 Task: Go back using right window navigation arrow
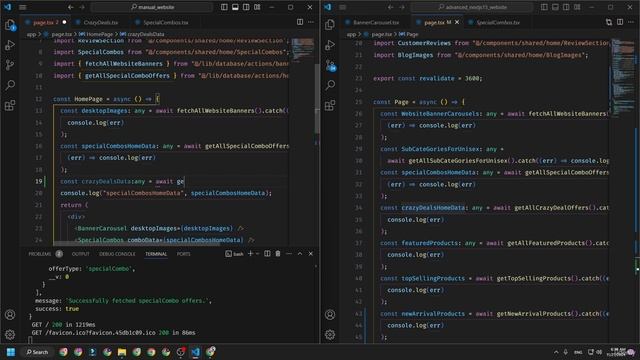pyautogui.click(x=391, y=7)
